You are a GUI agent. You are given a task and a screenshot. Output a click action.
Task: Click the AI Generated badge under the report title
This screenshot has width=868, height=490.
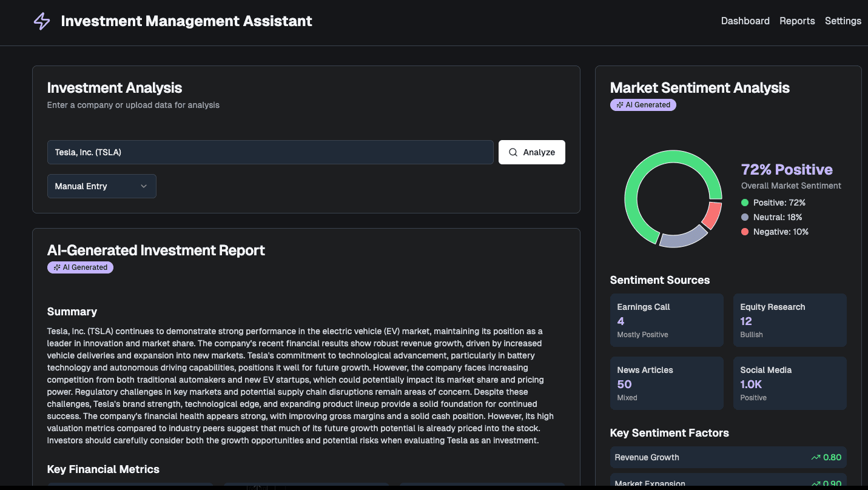pyautogui.click(x=80, y=267)
